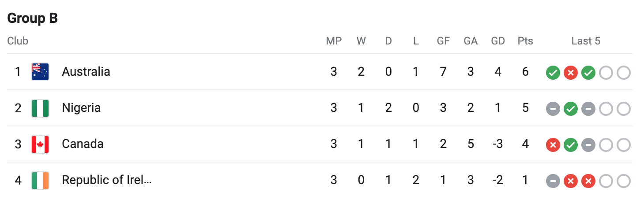Select the Canada team name
Viewport: 644px width, 218px height.
click(83, 144)
